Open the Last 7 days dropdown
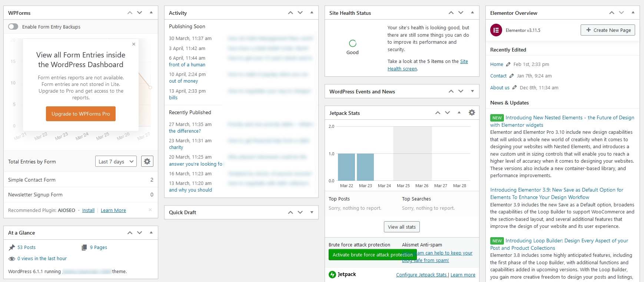Image resolution: width=644 pixels, height=282 pixels. coord(116,162)
